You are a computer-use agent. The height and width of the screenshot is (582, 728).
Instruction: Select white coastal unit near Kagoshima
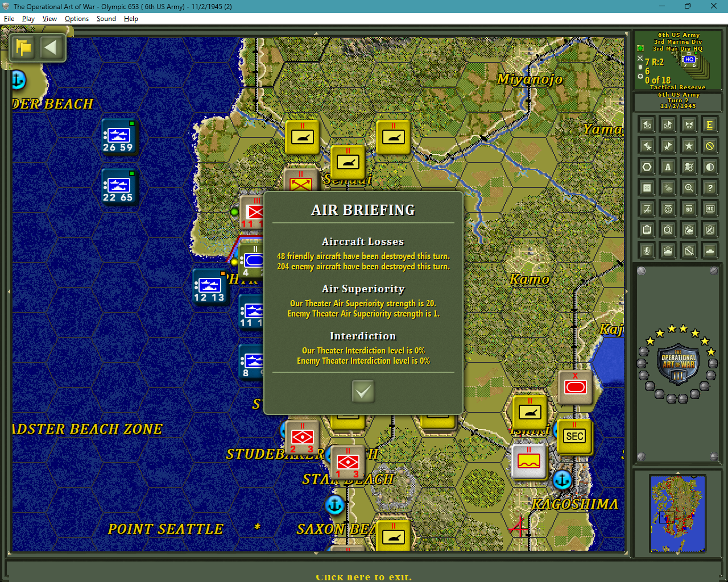pos(529,462)
